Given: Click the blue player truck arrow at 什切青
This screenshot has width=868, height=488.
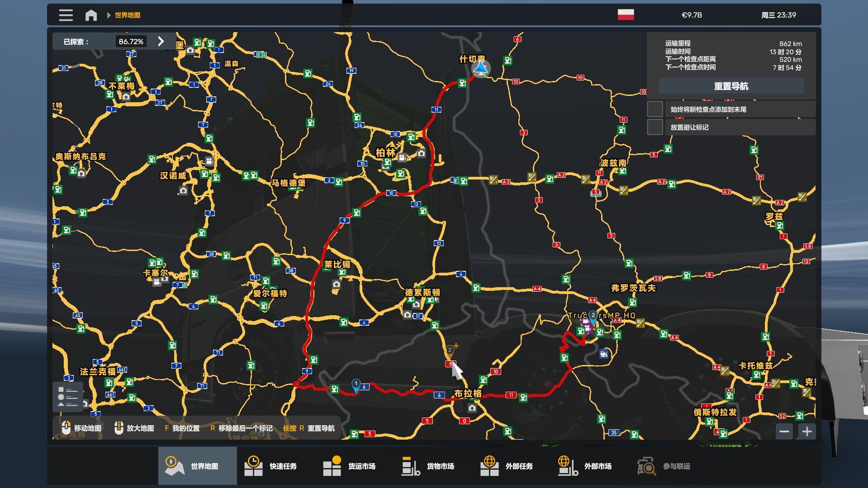Looking at the screenshot, I should (x=480, y=68).
